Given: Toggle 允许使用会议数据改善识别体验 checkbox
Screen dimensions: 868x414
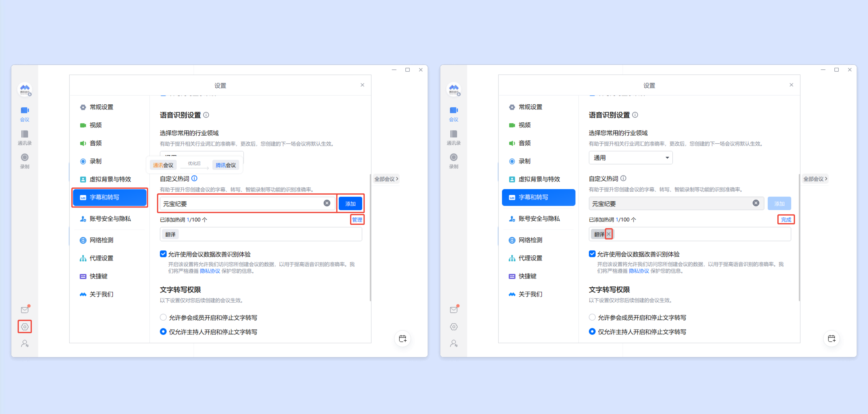Looking at the screenshot, I should (x=163, y=254).
